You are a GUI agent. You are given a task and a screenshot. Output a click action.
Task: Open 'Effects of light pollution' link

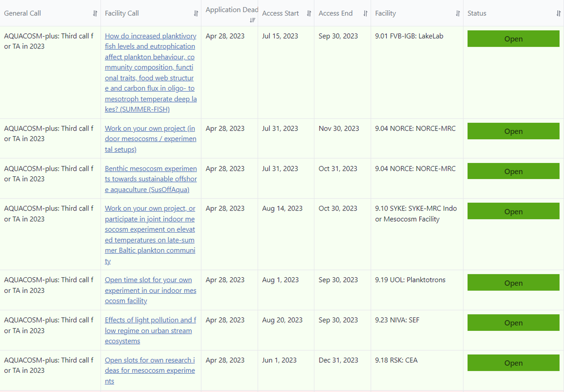point(150,330)
